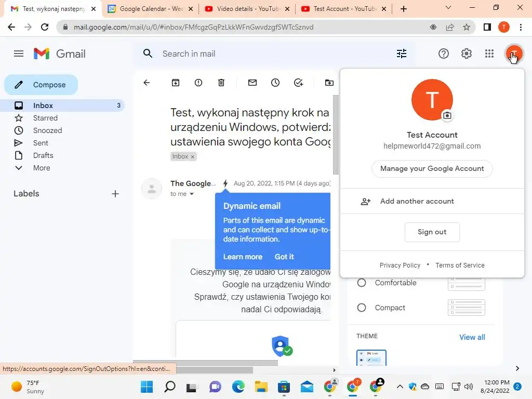The image size is (532, 399).
Task: Select the Comfortable density option
Action: [x=362, y=283]
